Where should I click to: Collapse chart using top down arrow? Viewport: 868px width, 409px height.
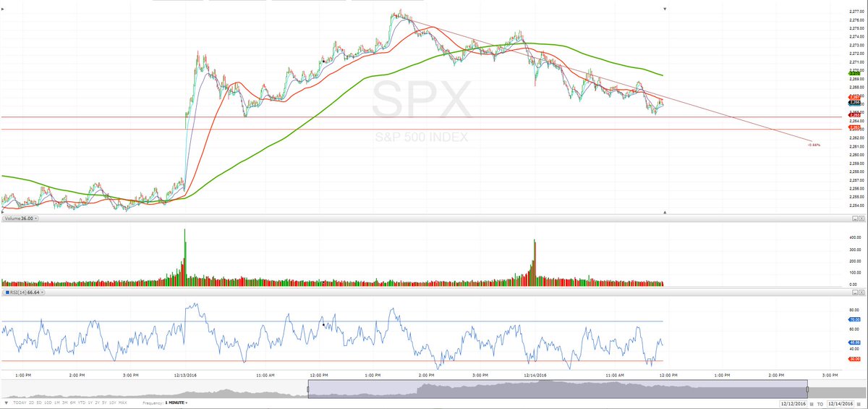tap(665, 9)
